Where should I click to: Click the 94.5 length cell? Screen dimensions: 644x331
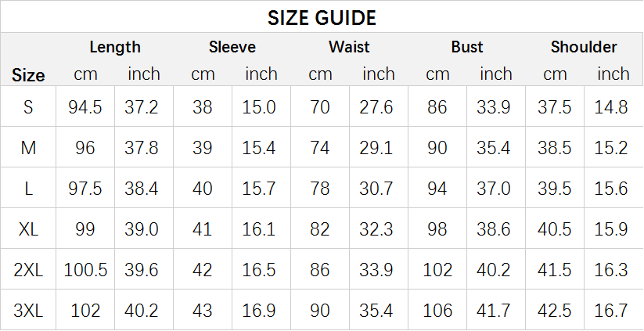point(85,107)
